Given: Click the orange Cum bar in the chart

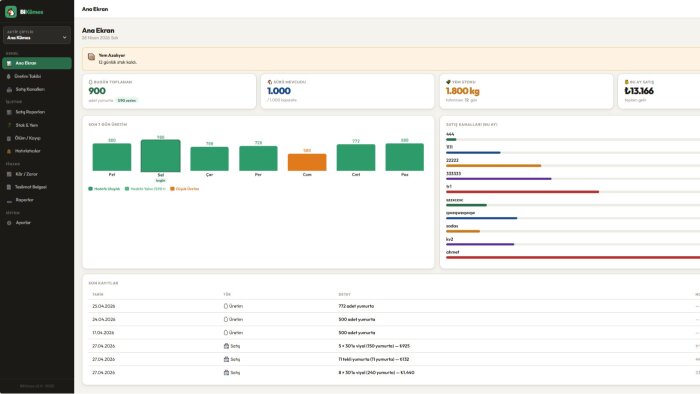Looking at the screenshot, I should (307, 162).
